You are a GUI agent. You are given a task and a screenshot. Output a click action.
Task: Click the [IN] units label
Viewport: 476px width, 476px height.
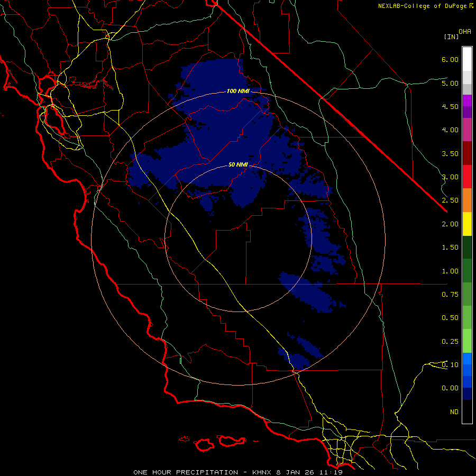pos(451,36)
